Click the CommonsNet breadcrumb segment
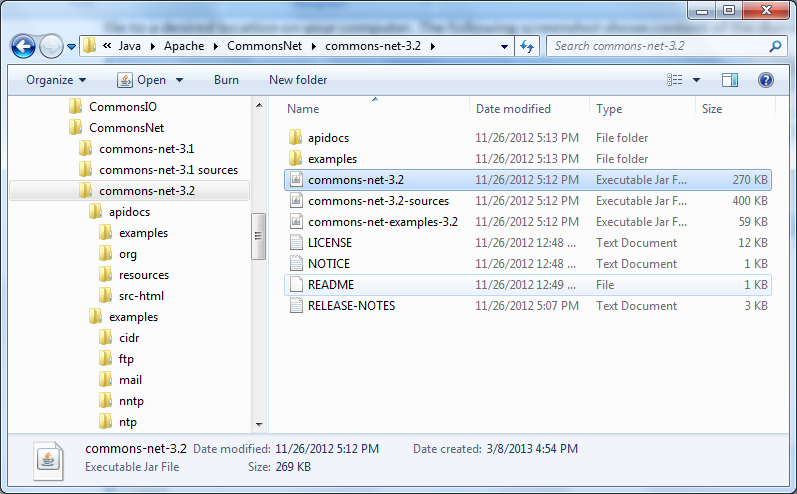Viewport: 797px width, 494px height. 264,46
